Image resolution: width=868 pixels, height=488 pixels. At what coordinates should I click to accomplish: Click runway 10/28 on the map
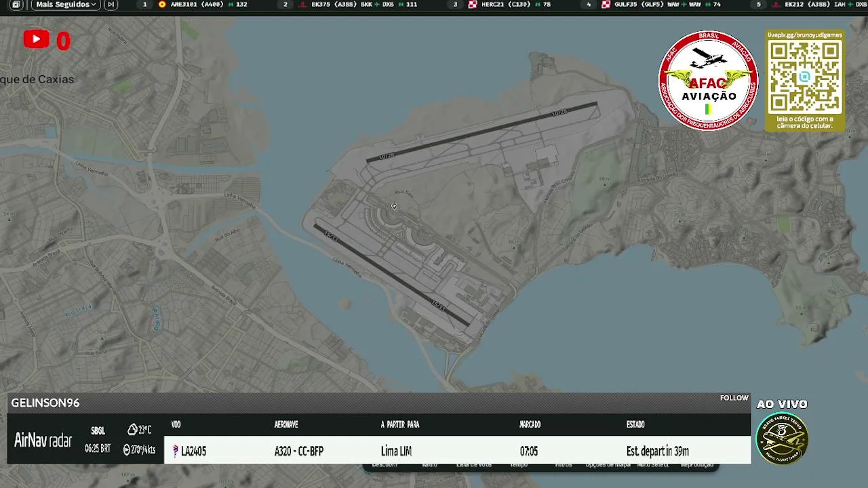[x=481, y=131]
